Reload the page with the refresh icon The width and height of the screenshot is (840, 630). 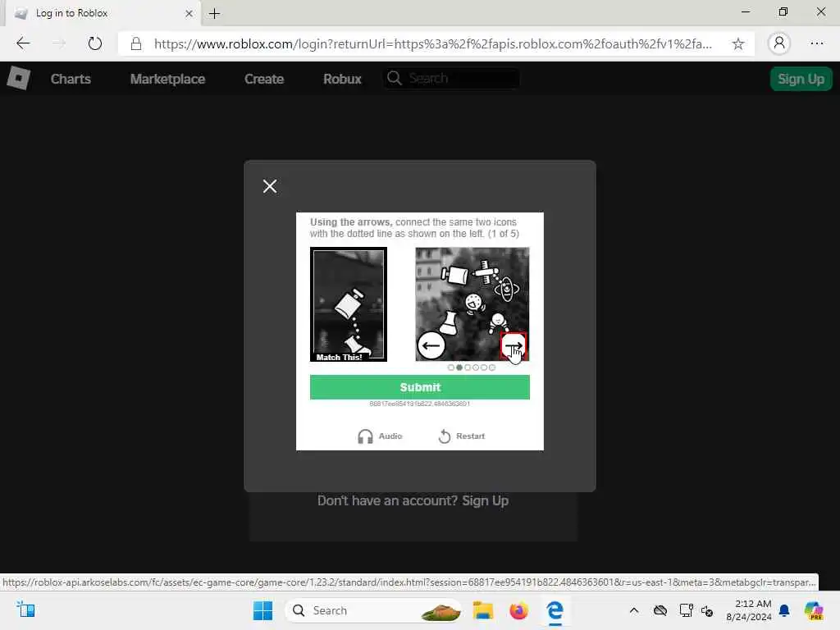pos(95,43)
